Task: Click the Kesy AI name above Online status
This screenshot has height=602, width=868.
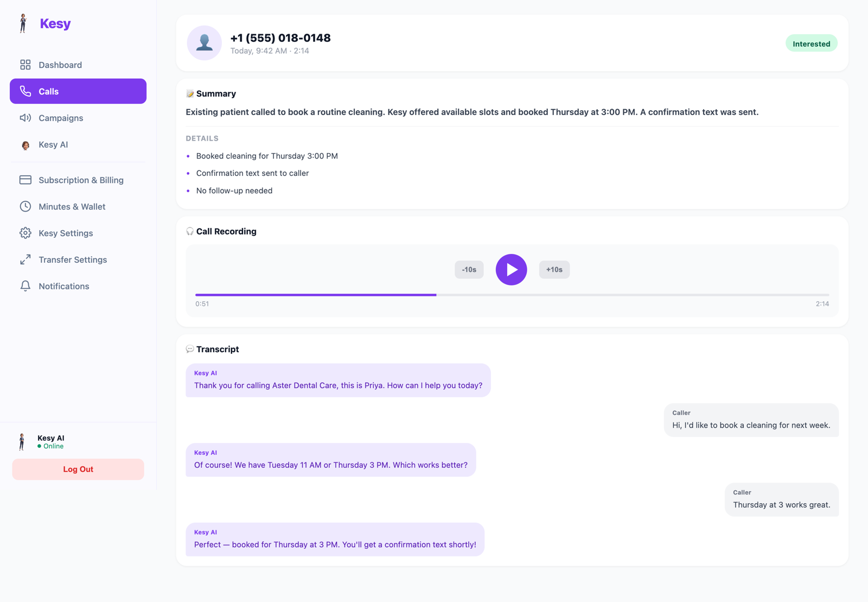Action: (51, 438)
